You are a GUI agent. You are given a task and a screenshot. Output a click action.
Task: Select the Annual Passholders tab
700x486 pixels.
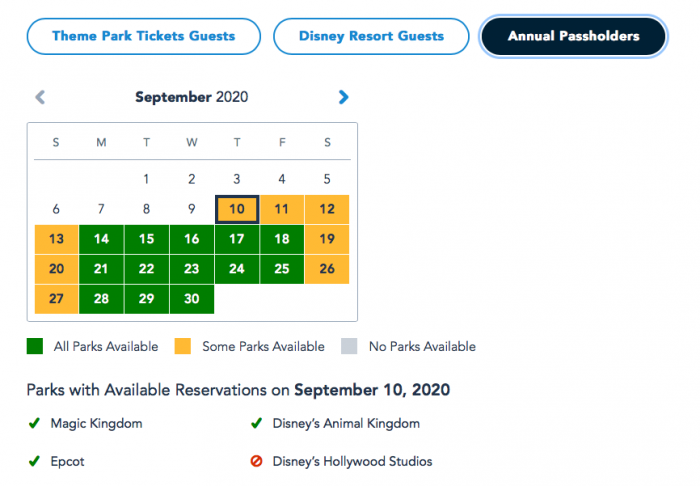tap(573, 37)
